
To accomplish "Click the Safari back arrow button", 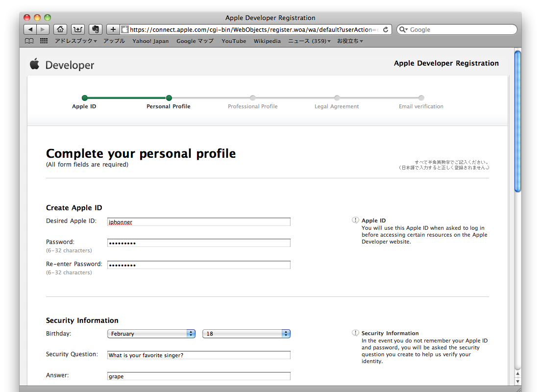I will pyautogui.click(x=30, y=29).
